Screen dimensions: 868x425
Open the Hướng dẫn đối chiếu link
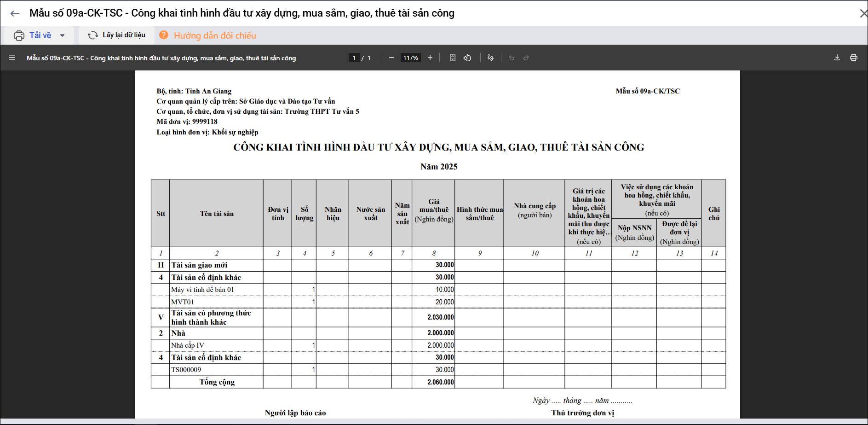pos(214,35)
